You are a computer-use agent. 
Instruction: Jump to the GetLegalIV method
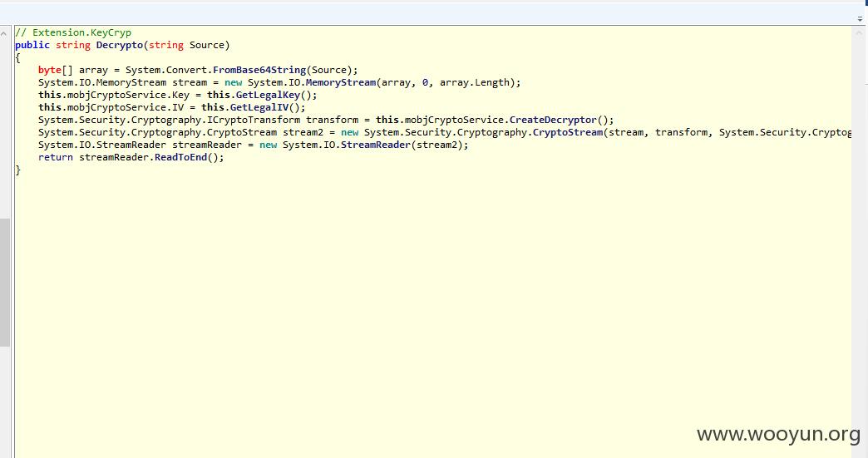pos(259,107)
